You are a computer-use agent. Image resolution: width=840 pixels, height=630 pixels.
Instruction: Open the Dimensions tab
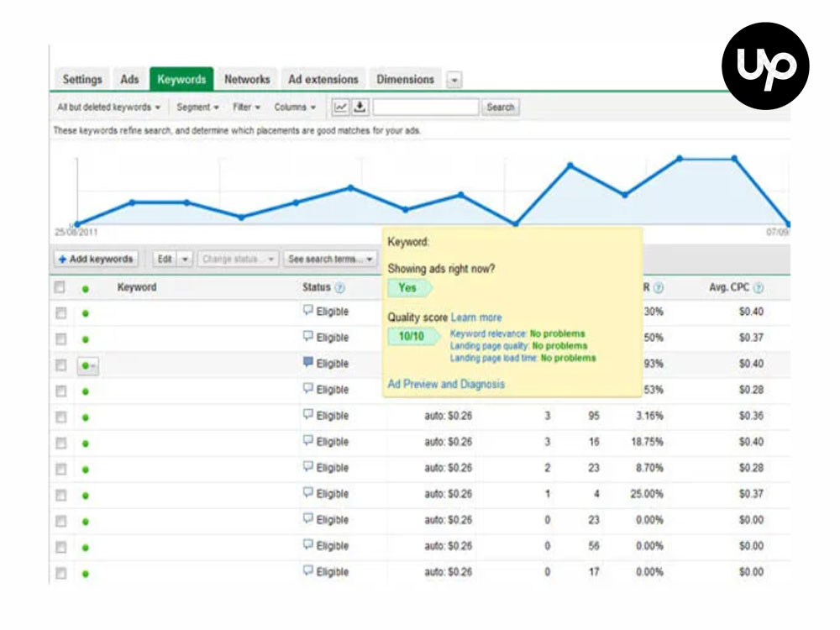click(x=405, y=79)
